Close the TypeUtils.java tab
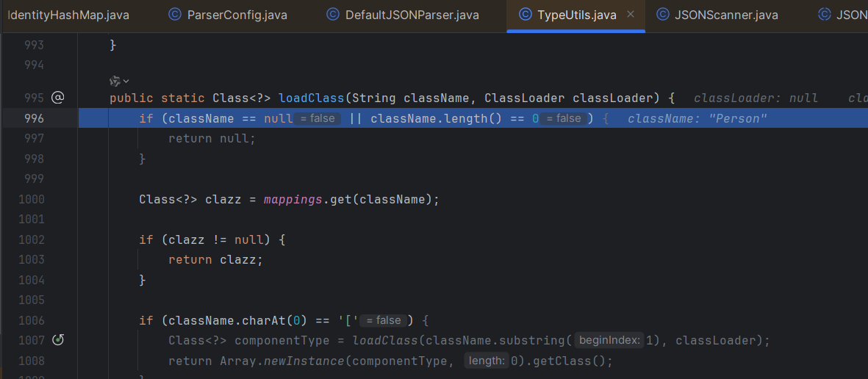Image resolution: width=868 pixels, height=379 pixels. point(631,15)
